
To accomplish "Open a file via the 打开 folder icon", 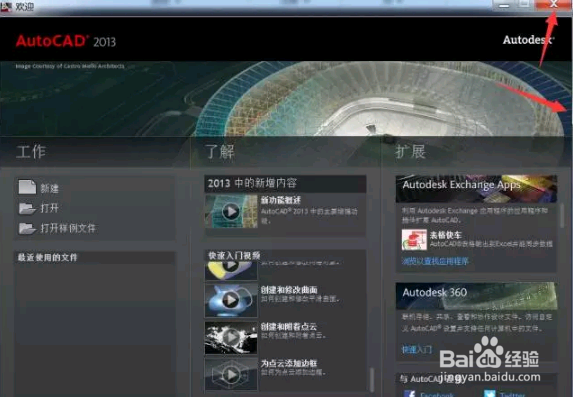I will coord(27,208).
